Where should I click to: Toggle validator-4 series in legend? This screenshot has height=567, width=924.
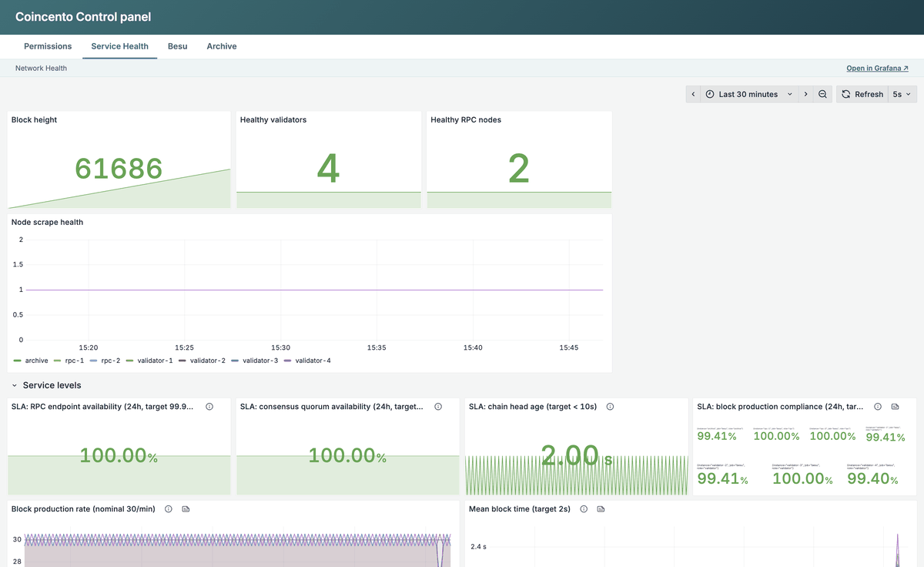point(307,361)
